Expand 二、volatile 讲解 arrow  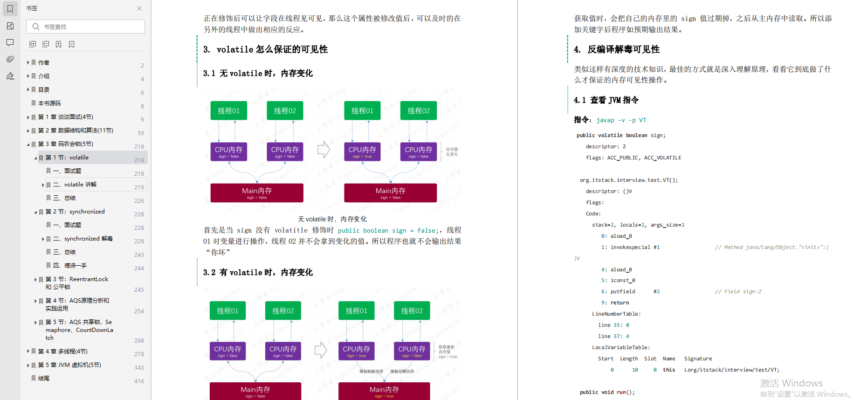(x=43, y=185)
